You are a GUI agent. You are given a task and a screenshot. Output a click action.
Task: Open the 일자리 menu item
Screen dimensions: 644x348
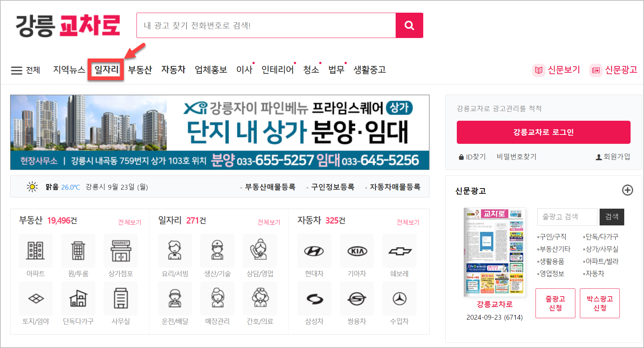click(106, 70)
